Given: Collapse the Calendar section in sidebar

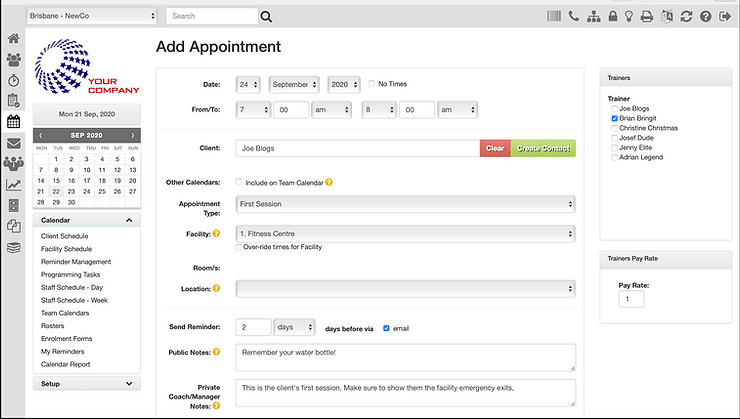Looking at the screenshot, I should (x=129, y=220).
